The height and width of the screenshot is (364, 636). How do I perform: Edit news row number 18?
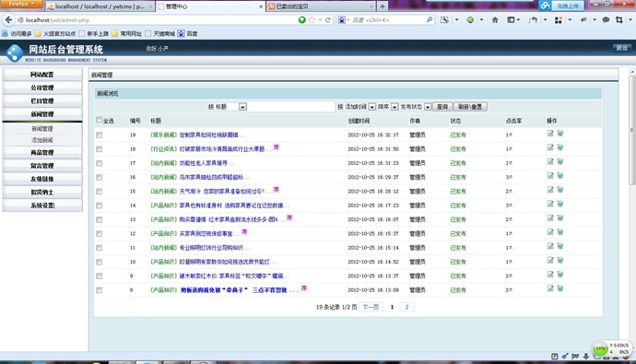550,147
